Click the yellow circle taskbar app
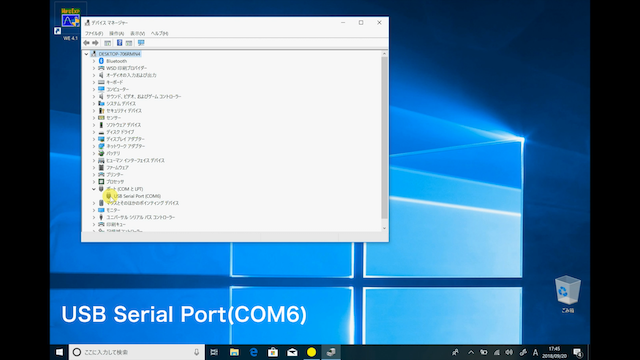 [311, 352]
